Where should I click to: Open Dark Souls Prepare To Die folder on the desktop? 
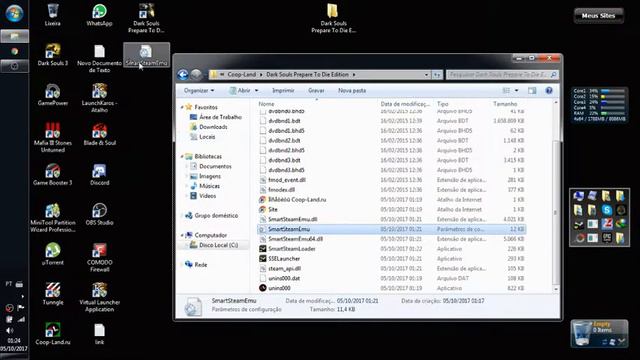[x=333, y=18]
